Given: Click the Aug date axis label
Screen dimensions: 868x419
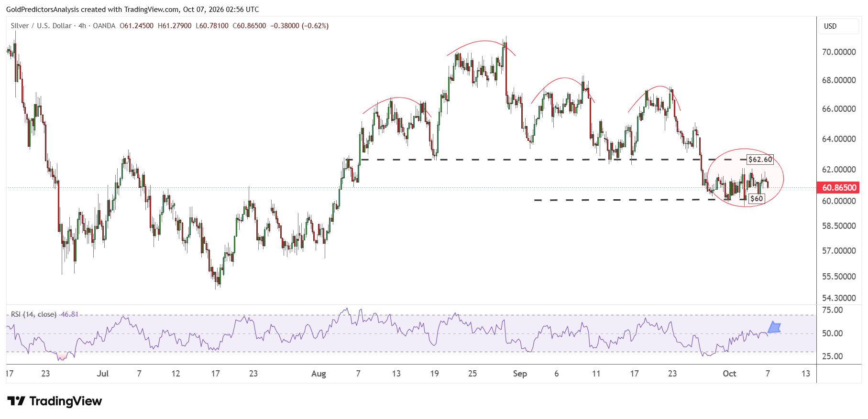Looking at the screenshot, I should tap(319, 374).
